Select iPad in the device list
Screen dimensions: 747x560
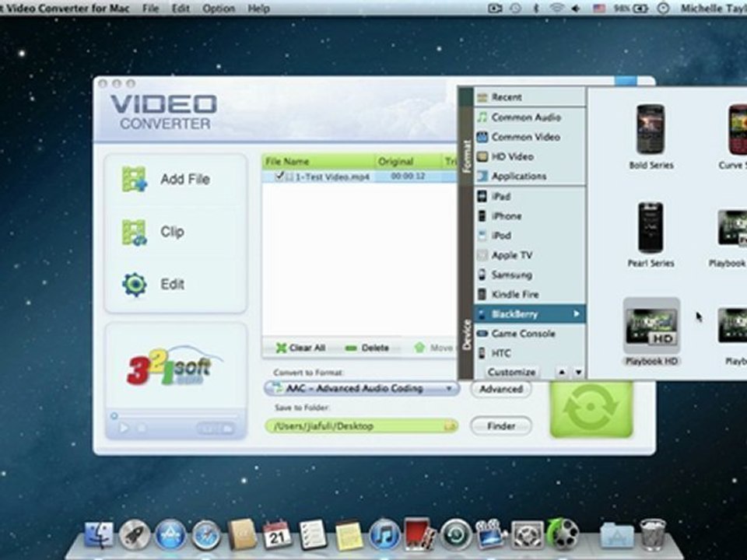pyautogui.click(x=530, y=196)
